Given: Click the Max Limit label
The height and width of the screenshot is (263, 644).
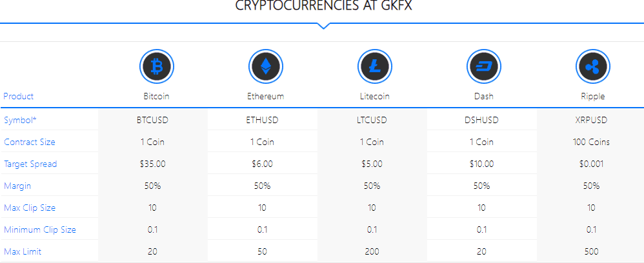Looking at the screenshot, I should [x=23, y=251].
